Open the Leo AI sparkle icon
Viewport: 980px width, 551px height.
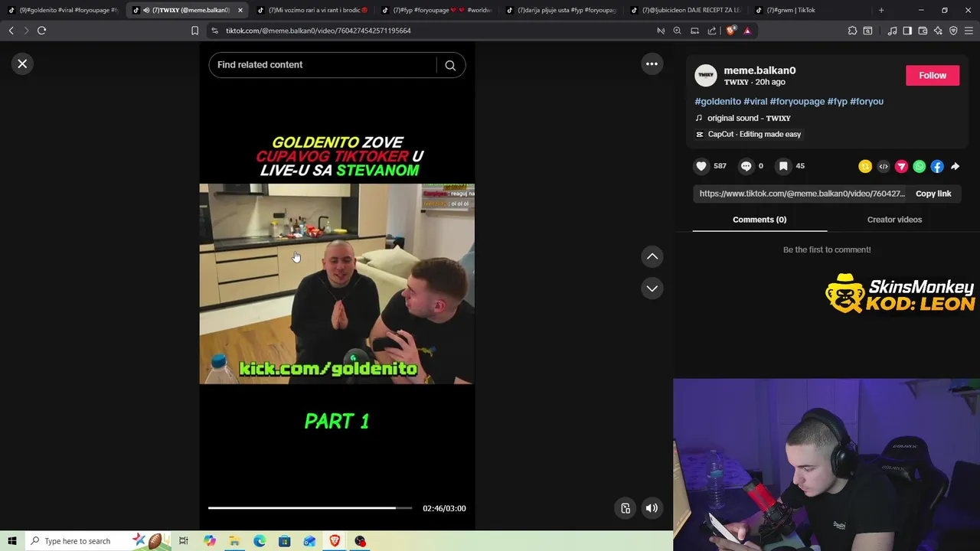[x=938, y=31]
